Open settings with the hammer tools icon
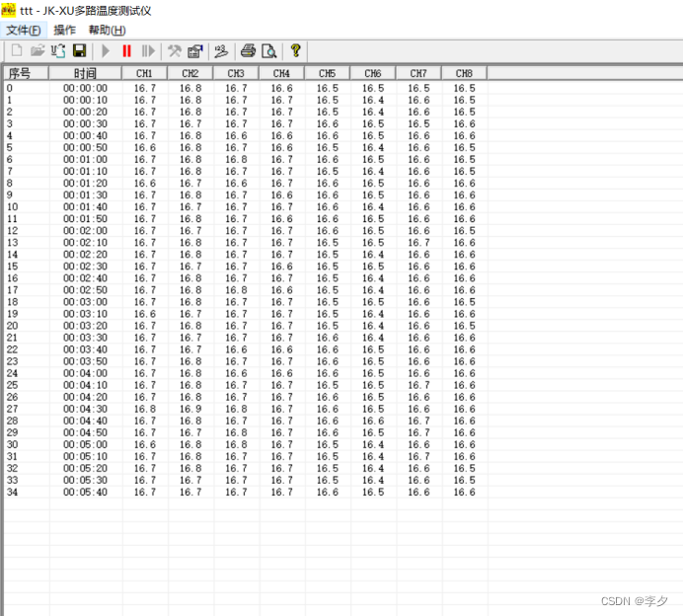 coord(175,51)
